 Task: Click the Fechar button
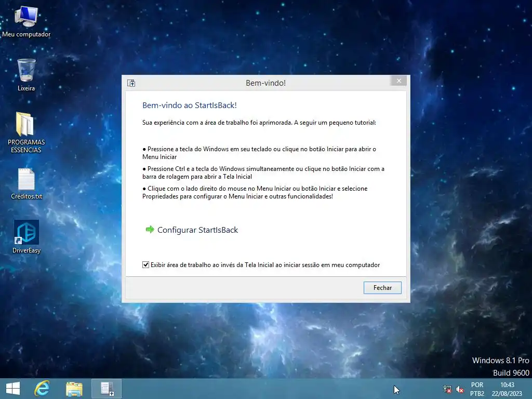click(x=382, y=288)
